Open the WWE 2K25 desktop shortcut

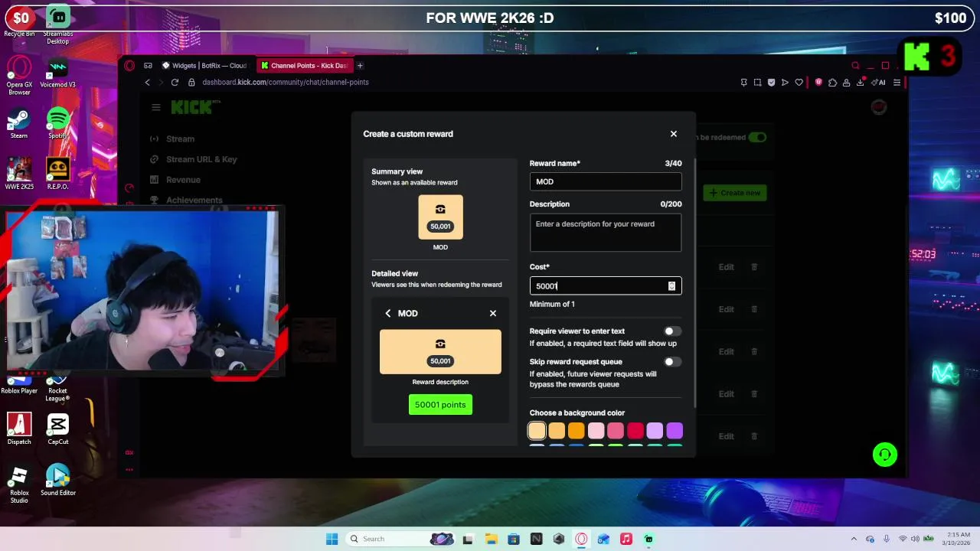tap(19, 174)
